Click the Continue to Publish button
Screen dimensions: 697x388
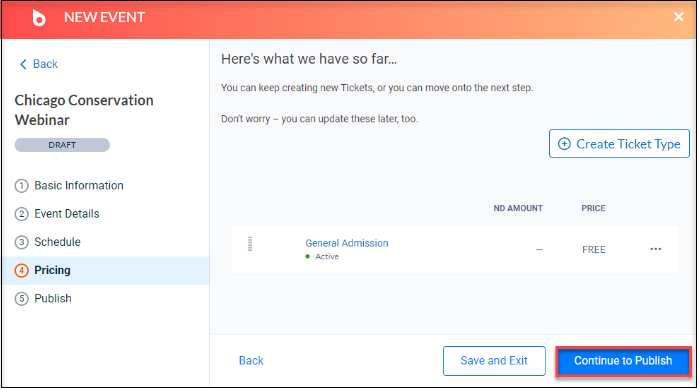coord(623,361)
